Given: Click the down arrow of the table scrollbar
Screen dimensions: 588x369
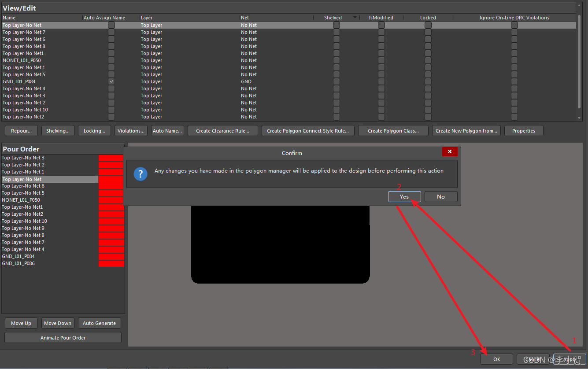Looking at the screenshot, I should point(580,118).
